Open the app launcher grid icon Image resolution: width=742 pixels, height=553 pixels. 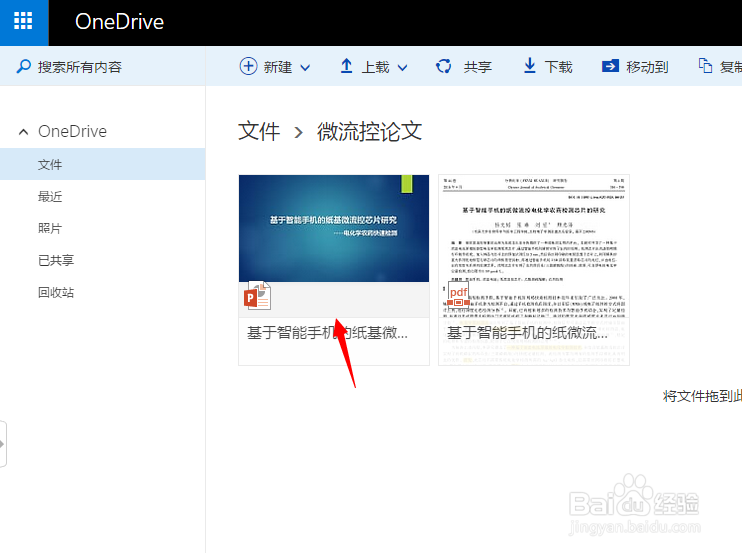click(23, 22)
